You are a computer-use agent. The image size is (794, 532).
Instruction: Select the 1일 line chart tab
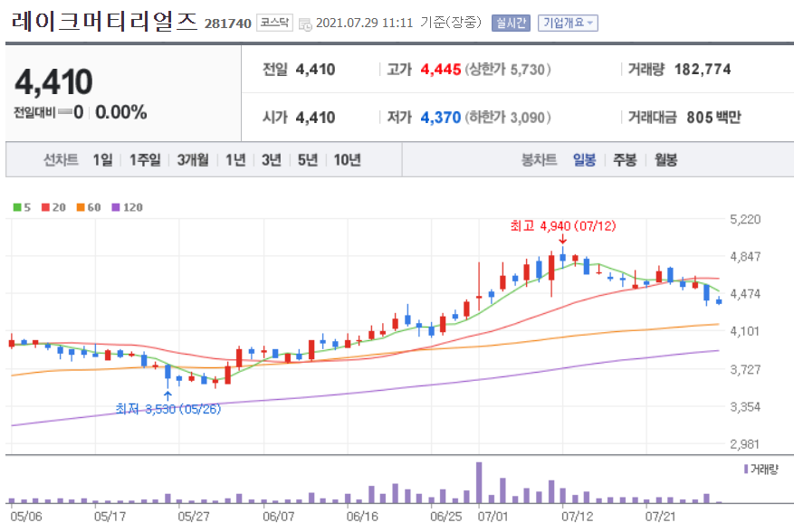[x=103, y=160]
